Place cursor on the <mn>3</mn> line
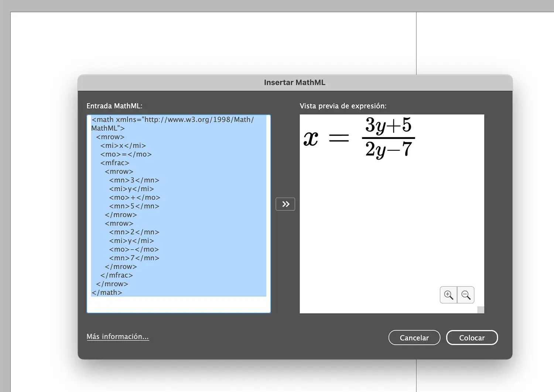The height and width of the screenshot is (392, 554). pos(134,180)
